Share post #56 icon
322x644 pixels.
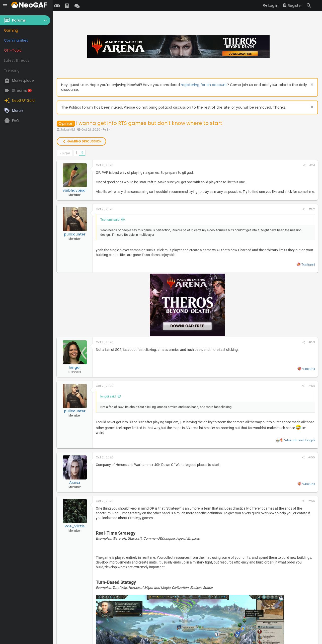click(x=303, y=501)
